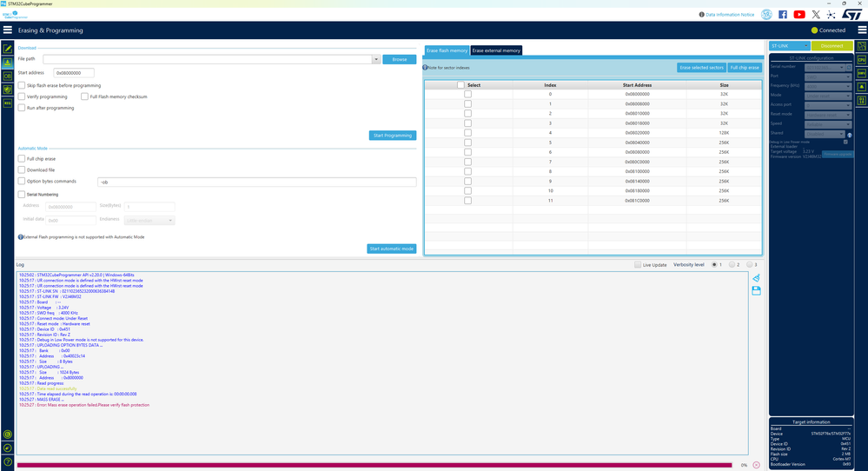Click option bytes -ob command field
Image resolution: width=868 pixels, height=471 pixels.
[257, 182]
